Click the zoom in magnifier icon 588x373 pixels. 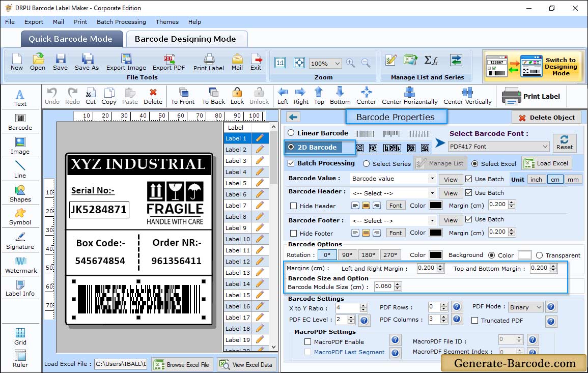pos(351,63)
